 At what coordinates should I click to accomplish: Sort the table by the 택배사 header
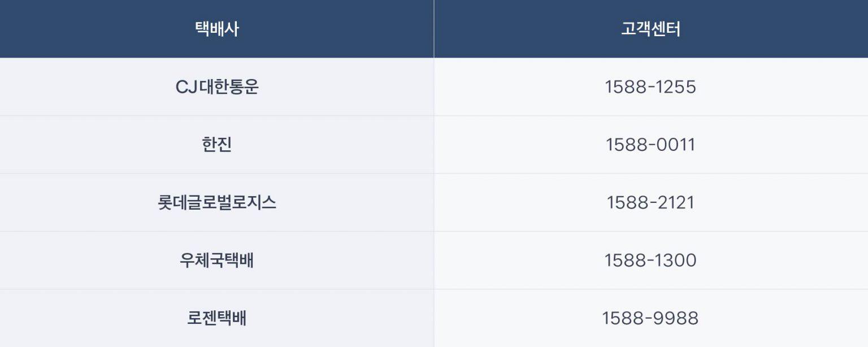217,29
